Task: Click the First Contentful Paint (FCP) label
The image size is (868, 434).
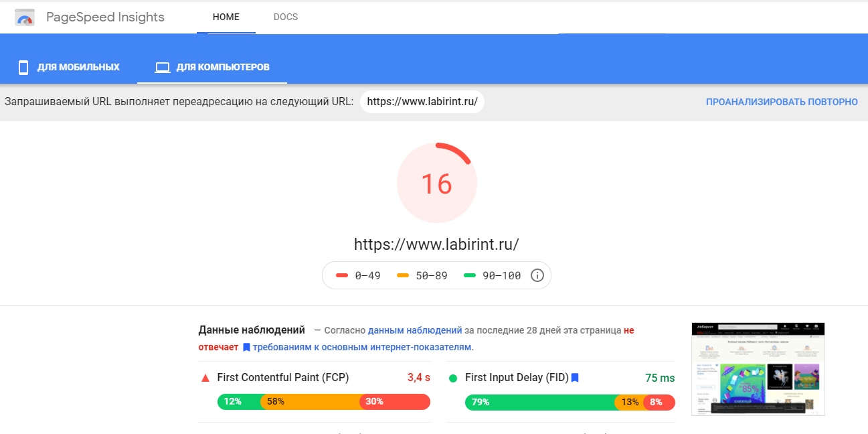Action: 283,378
